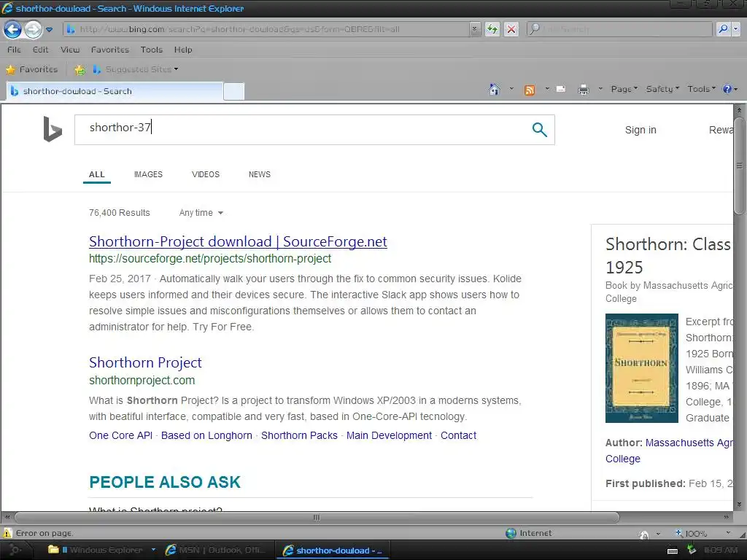Open the Favorites menu
This screenshot has height=560, width=747.
[110, 50]
